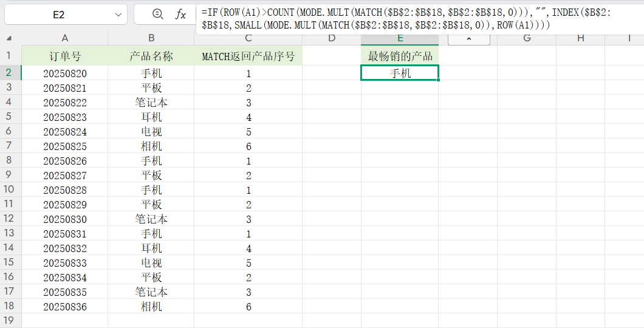This screenshot has width=644, height=328.
Task: Click the 订单号 header cell
Action: (64, 56)
